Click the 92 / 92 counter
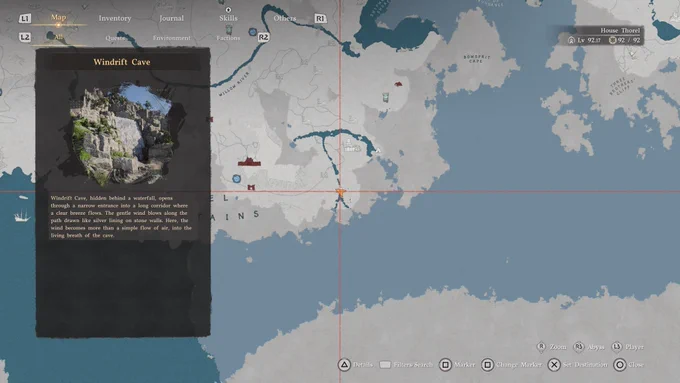Screen dimensions: 680x383 coord(624,40)
